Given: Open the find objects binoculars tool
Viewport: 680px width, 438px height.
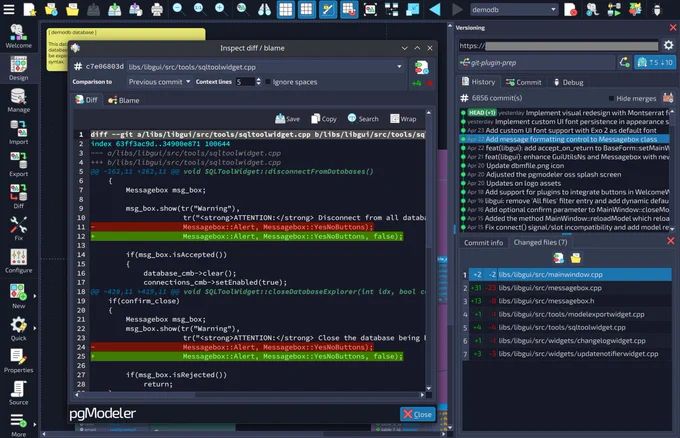Looking at the screenshot, I should click(264, 9).
